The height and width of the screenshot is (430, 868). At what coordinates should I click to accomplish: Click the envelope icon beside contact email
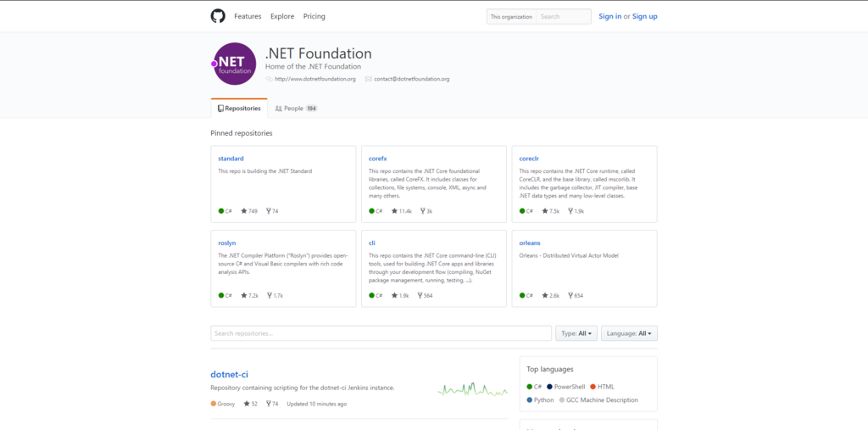tap(369, 79)
